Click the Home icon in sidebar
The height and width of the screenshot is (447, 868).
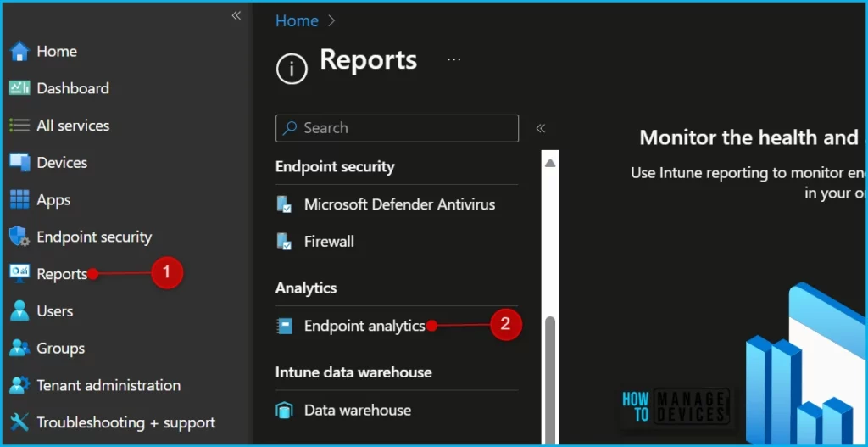(x=19, y=52)
